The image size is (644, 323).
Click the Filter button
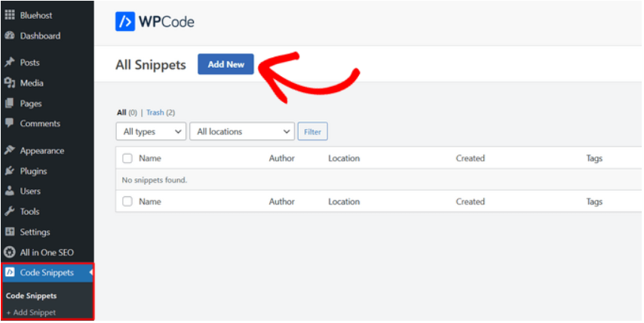(x=312, y=131)
